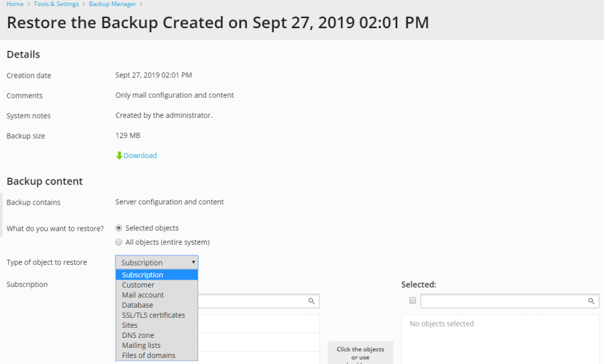The width and height of the screenshot is (604, 364).
Task: Click the 'Only mail configuration and content' comment
Action: click(x=174, y=95)
